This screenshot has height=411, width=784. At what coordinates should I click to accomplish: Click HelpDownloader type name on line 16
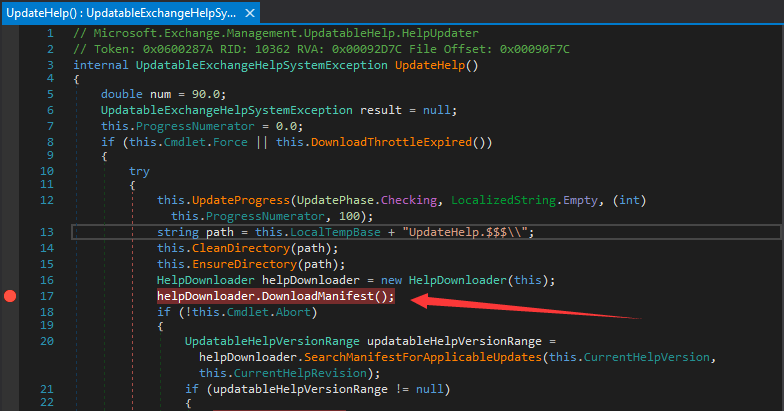206,280
